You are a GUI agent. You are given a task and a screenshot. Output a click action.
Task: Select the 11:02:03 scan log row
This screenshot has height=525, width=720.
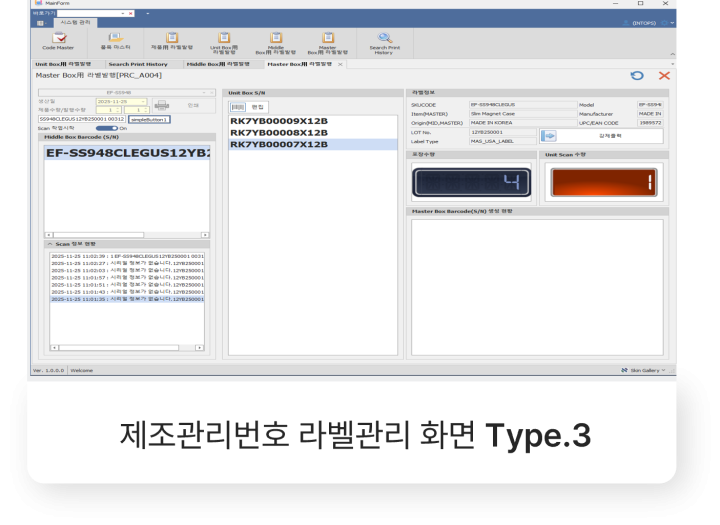[127, 271]
